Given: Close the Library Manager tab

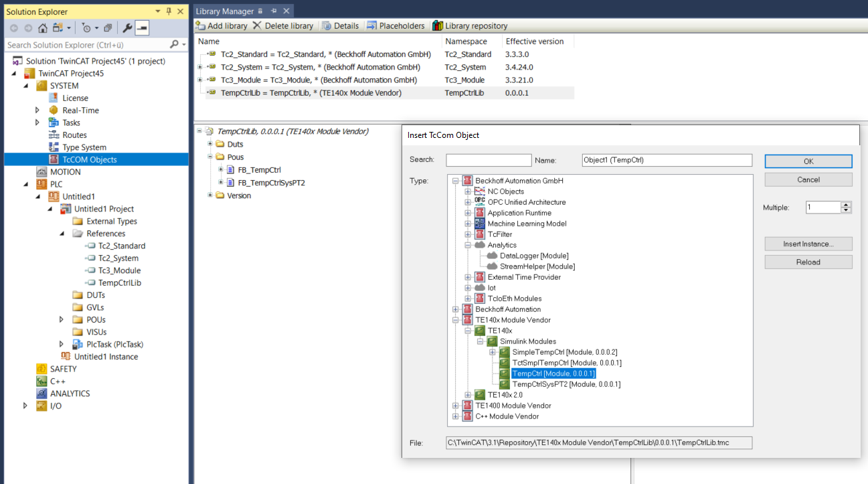Looking at the screenshot, I should pos(286,11).
